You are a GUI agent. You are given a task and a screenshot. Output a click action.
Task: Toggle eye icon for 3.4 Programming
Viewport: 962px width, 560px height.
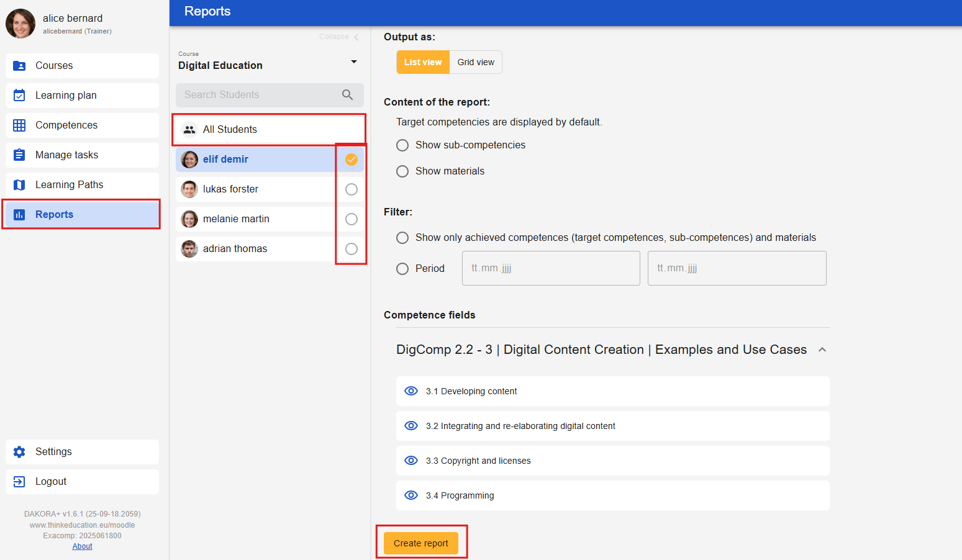(x=411, y=495)
